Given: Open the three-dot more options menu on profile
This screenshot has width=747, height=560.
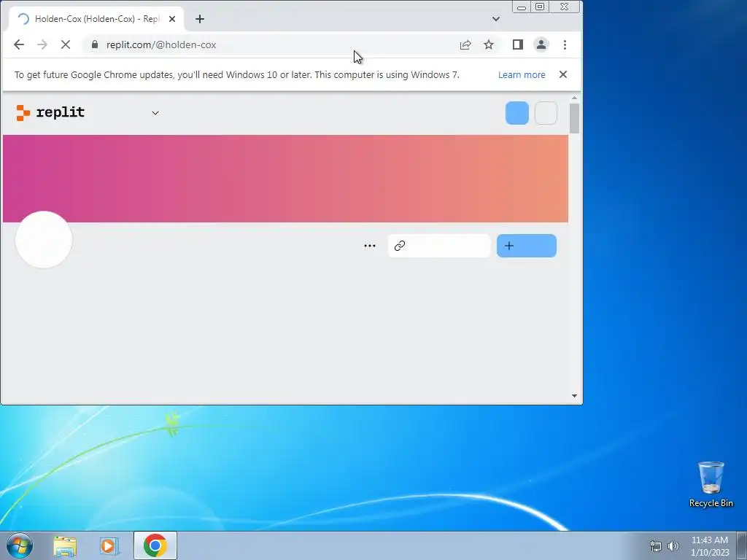Looking at the screenshot, I should coord(370,246).
